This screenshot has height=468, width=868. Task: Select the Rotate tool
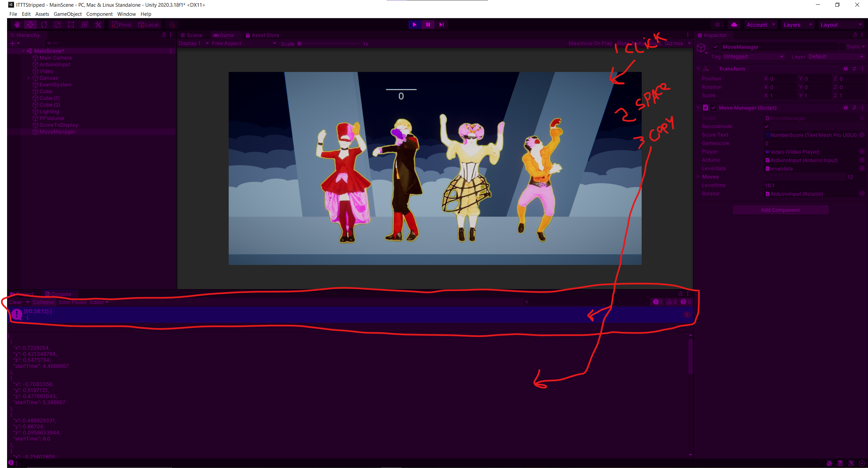pyautogui.click(x=44, y=25)
